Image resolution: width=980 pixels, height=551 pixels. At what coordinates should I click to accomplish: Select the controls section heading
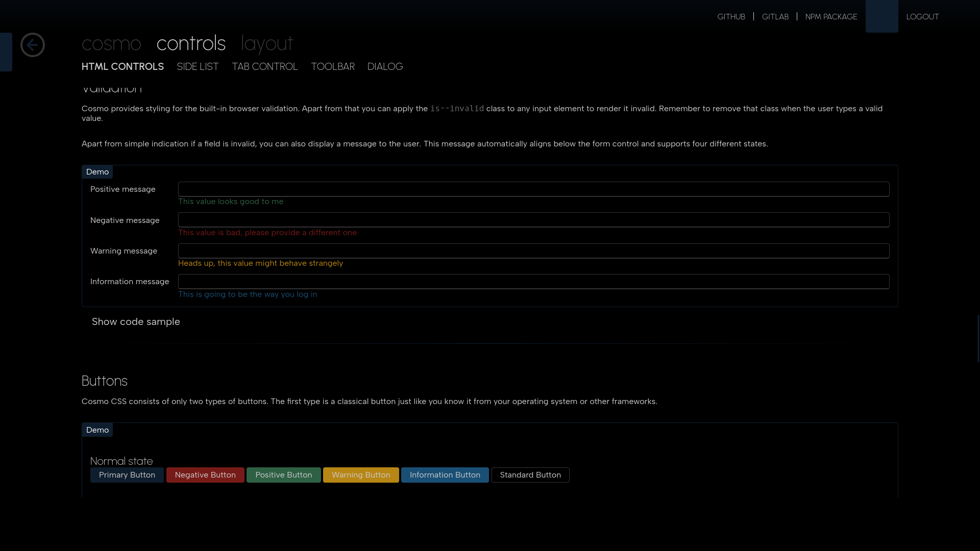pos(191,43)
